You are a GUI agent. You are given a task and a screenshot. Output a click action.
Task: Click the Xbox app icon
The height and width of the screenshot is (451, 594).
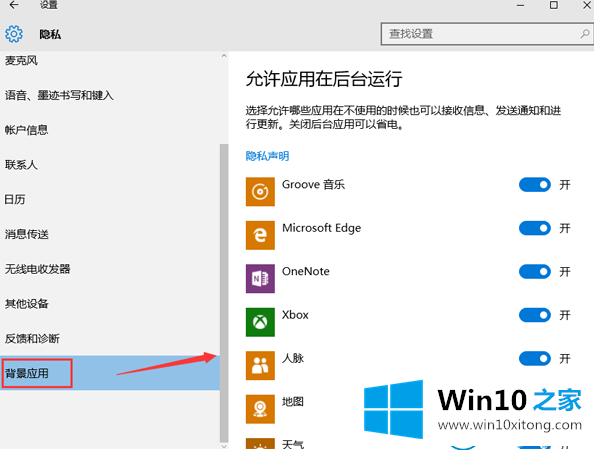click(260, 322)
